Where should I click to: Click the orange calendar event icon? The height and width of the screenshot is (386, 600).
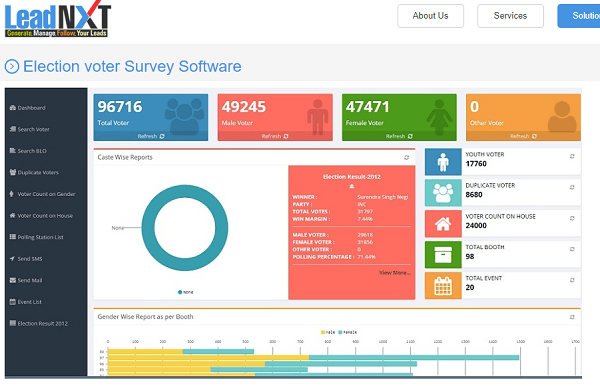pos(443,286)
